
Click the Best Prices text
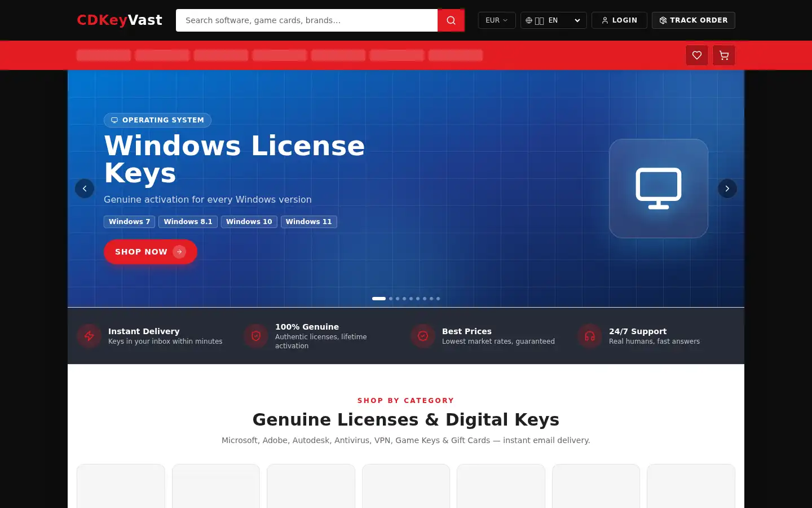[467, 331]
